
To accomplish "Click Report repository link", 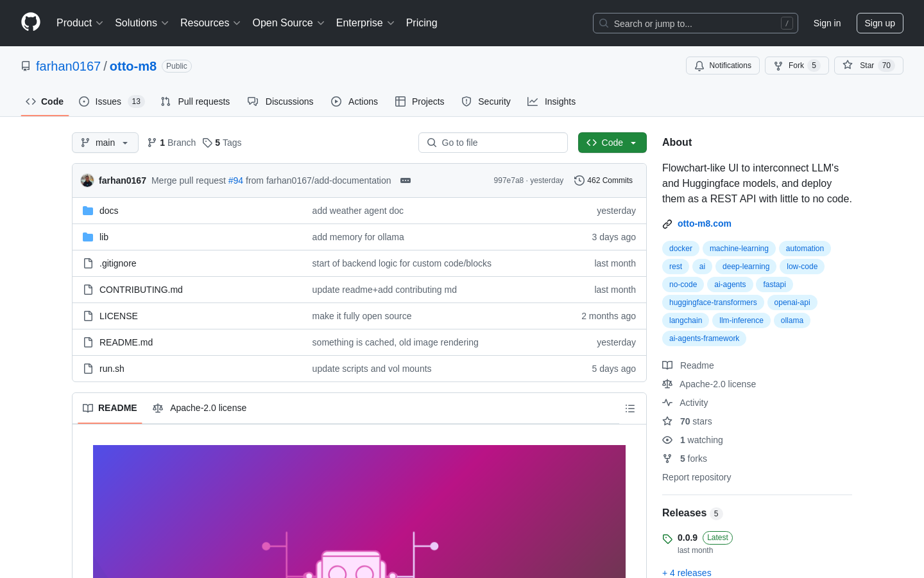I will [696, 477].
